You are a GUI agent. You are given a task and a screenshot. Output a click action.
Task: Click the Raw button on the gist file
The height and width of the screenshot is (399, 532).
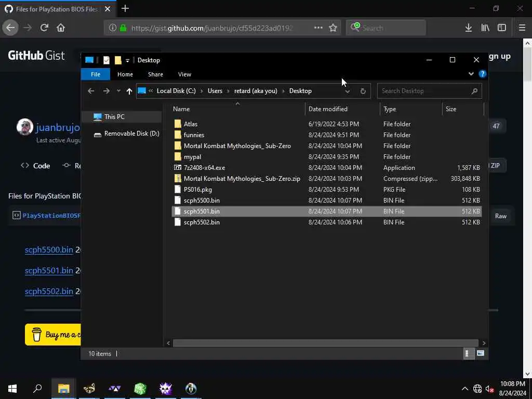click(x=501, y=216)
